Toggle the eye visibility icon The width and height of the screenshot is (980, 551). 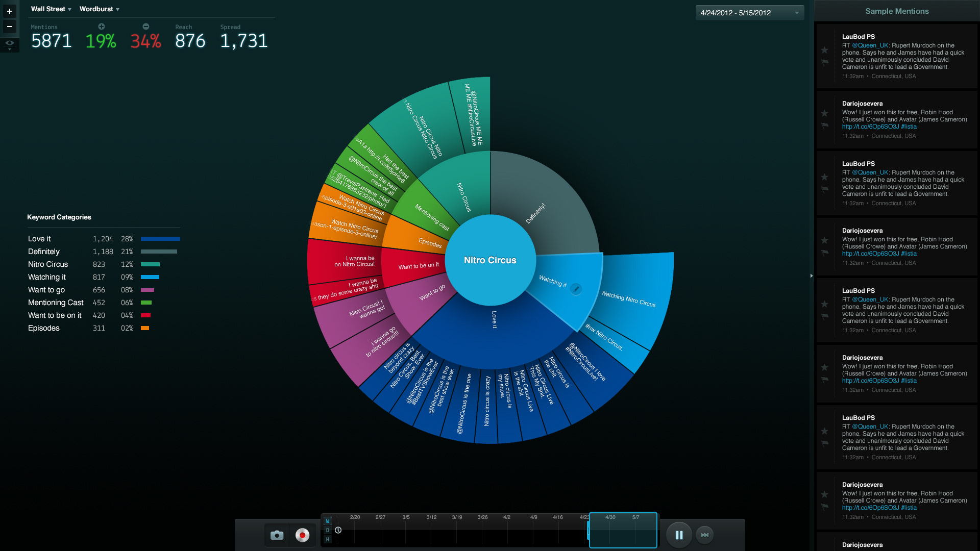(x=10, y=43)
